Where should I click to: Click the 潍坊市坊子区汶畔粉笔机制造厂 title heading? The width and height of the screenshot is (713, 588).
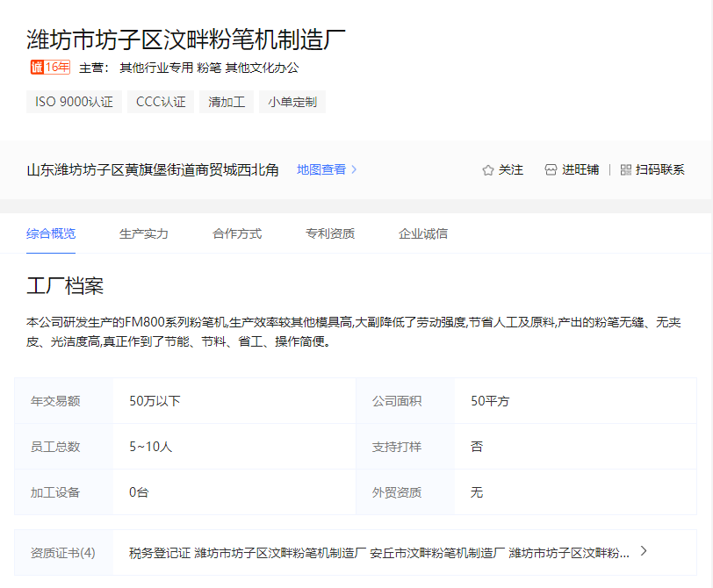[x=186, y=39]
